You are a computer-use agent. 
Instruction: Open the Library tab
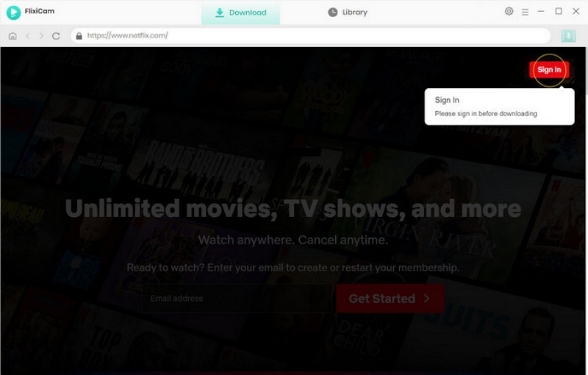tap(348, 12)
